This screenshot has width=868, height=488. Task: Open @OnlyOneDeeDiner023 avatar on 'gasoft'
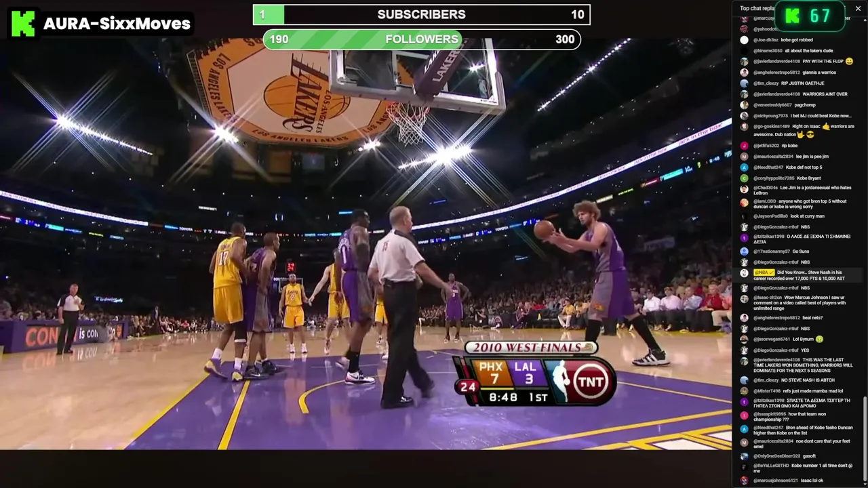click(744, 456)
